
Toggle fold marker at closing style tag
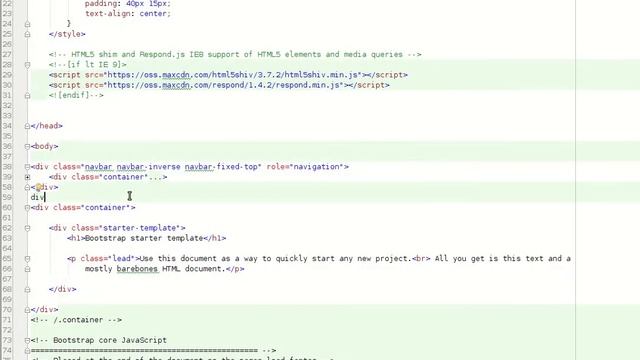(x=27, y=34)
